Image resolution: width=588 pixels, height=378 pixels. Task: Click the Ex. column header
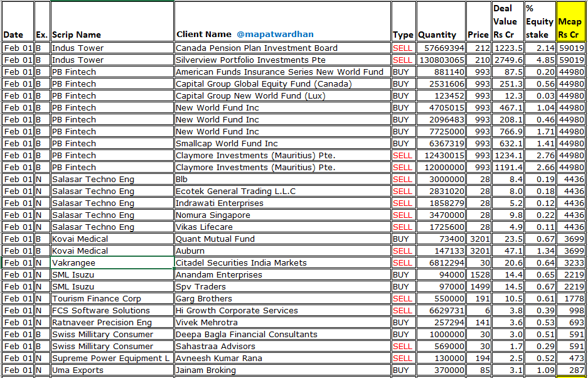pyautogui.click(x=43, y=21)
